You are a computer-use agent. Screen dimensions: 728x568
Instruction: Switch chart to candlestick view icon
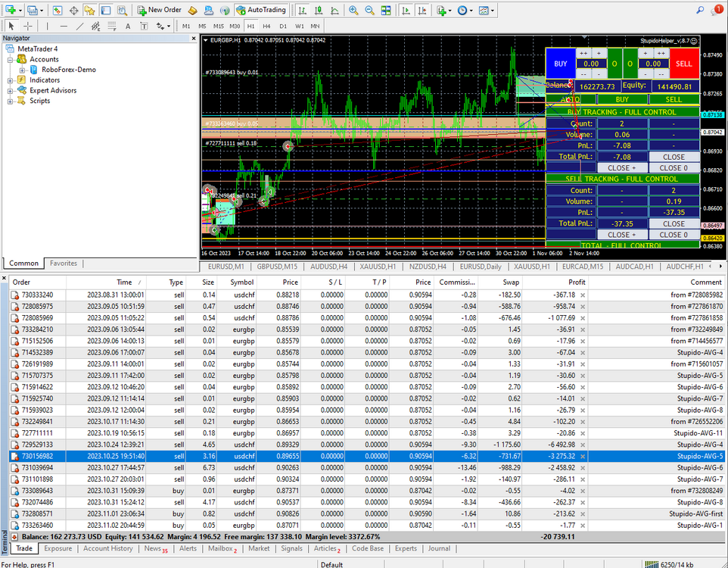[x=319, y=10]
